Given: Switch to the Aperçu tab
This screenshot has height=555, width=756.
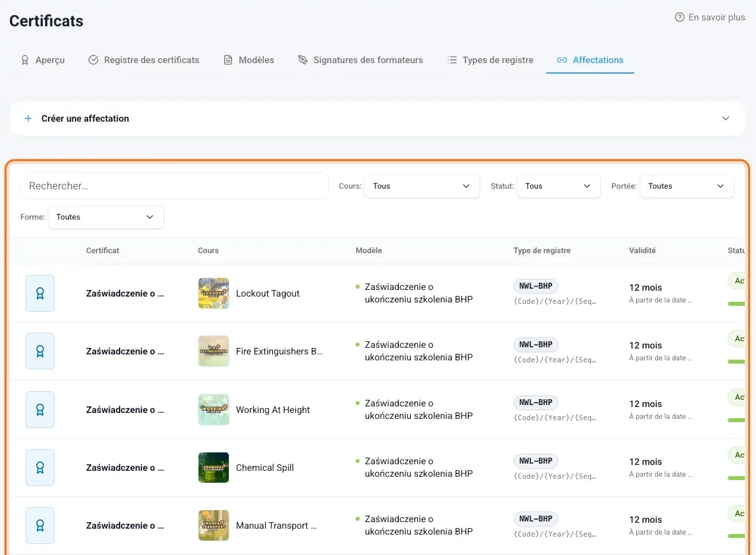Looking at the screenshot, I should 43,60.
